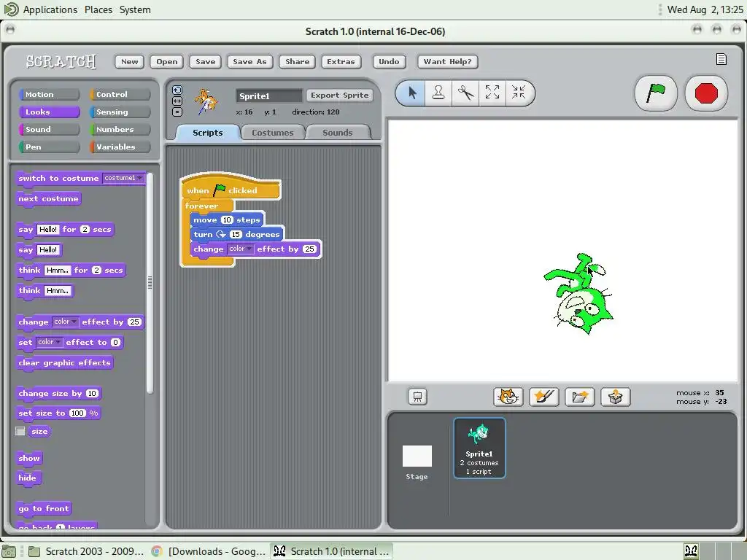
Task: Click the sprite preview thumbnail beside the name field
Action: (x=206, y=101)
